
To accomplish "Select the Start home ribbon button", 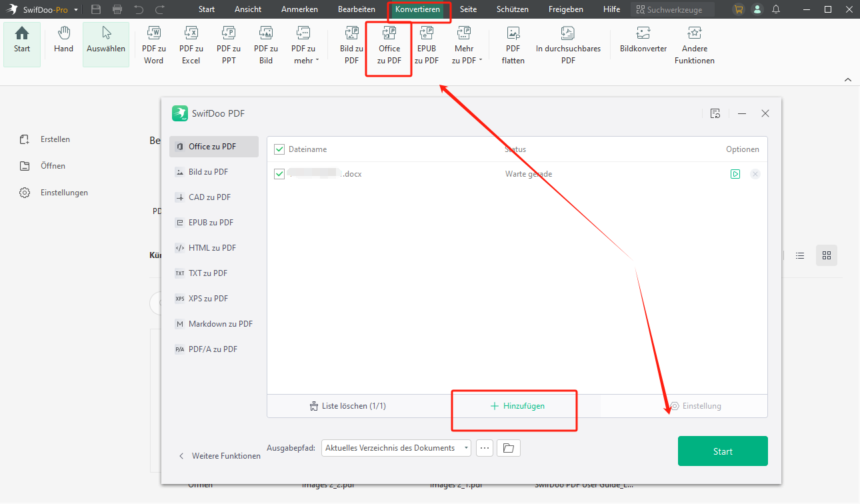I will pos(22,44).
